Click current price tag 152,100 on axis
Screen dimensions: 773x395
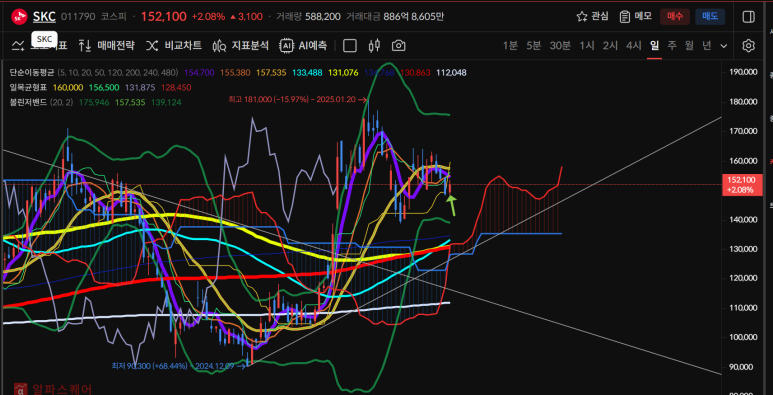742,185
